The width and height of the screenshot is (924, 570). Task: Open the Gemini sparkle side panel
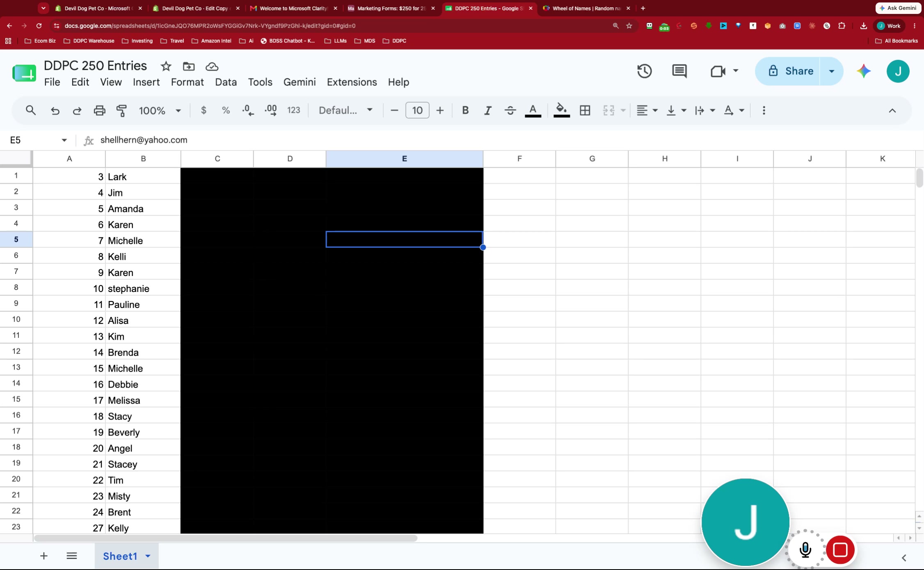[864, 71]
